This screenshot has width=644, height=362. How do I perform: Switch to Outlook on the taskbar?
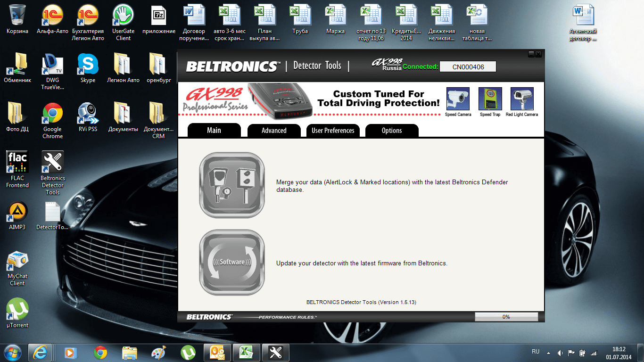[x=217, y=352]
